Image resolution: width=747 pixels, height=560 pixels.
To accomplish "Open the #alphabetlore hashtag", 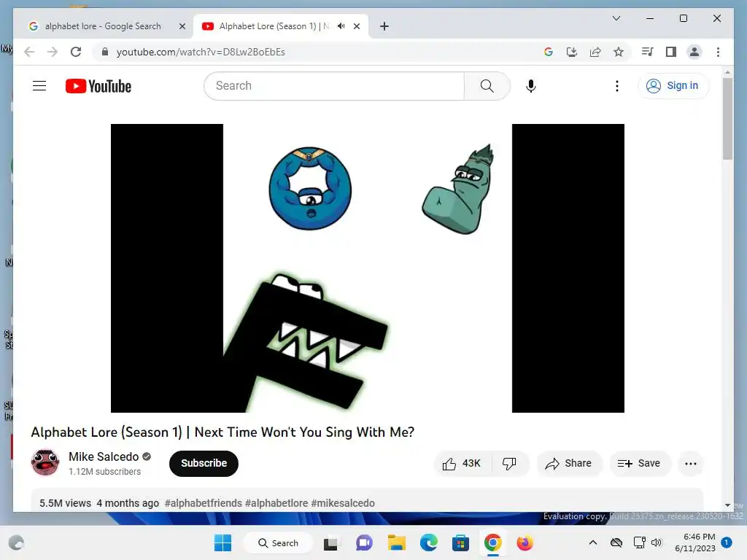I will pos(276,503).
